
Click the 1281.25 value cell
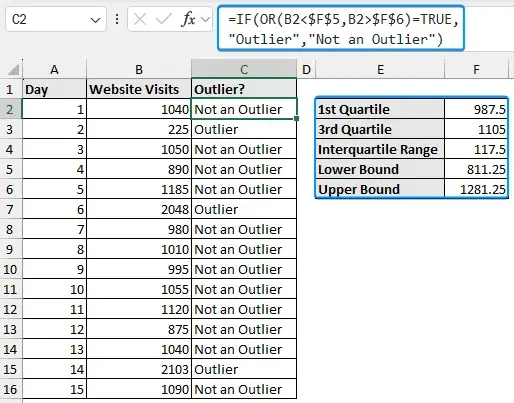point(476,189)
